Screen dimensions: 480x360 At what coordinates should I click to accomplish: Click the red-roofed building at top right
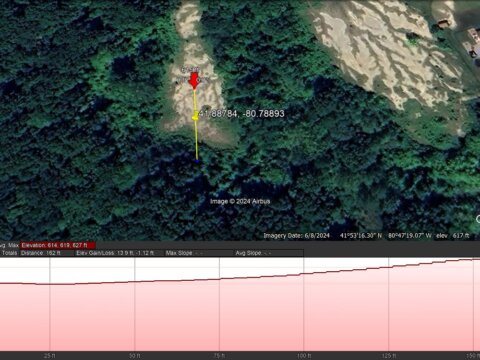[444, 24]
